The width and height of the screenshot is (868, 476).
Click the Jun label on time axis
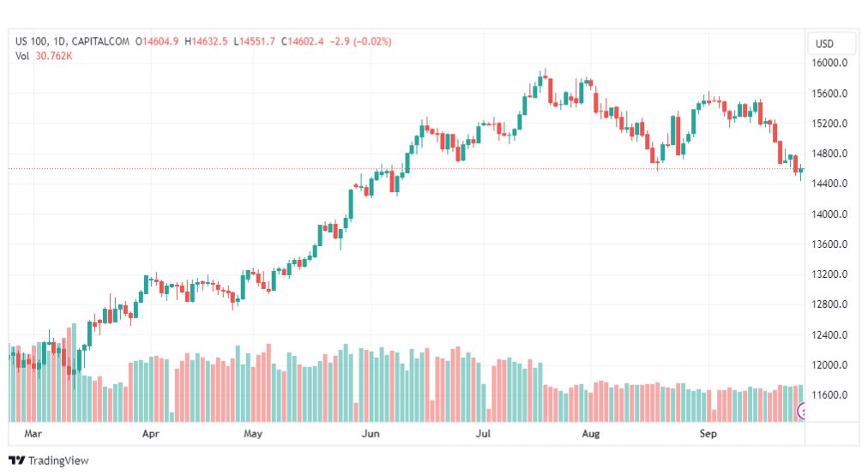[371, 434]
